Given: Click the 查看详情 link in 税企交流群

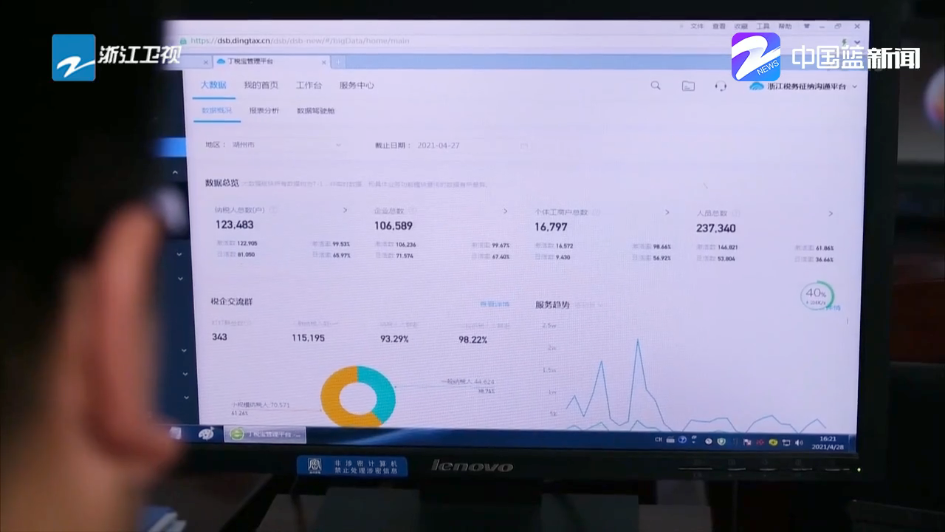Looking at the screenshot, I should (x=494, y=304).
